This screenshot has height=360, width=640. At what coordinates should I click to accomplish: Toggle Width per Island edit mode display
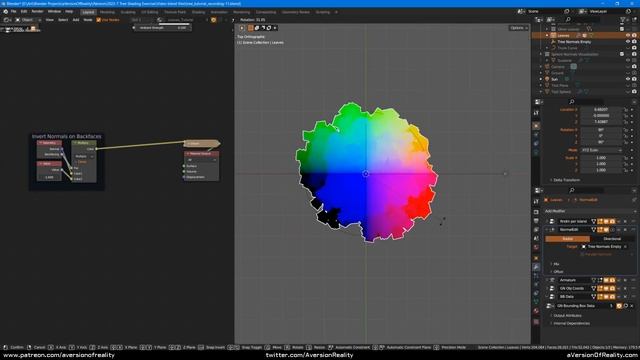coord(600,221)
